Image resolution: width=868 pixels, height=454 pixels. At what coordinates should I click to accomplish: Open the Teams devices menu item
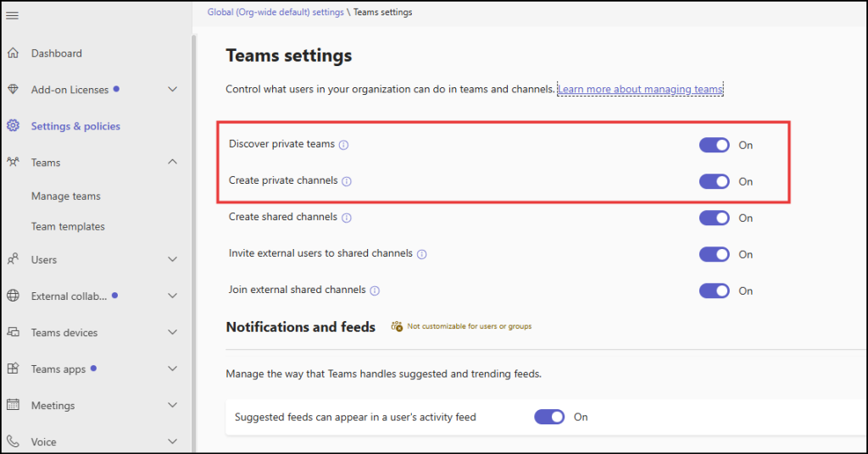pos(64,332)
